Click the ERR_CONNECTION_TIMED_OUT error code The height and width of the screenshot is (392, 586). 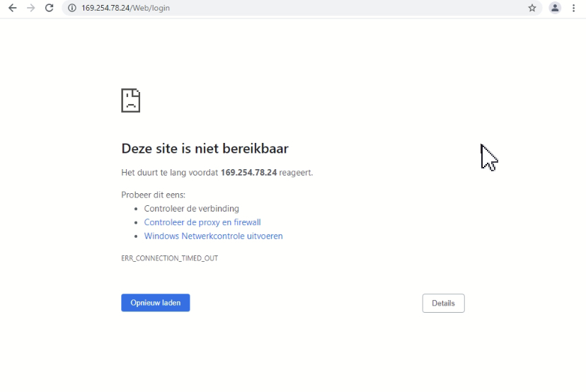170,258
